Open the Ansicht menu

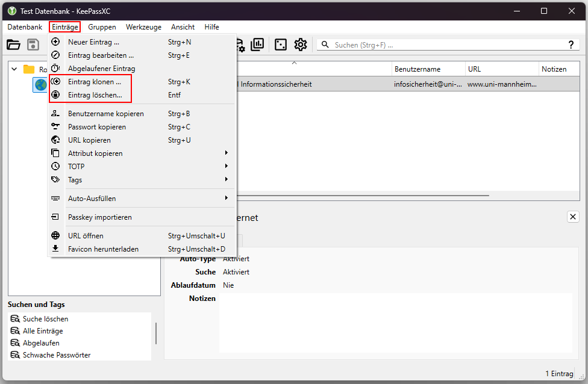[183, 27]
